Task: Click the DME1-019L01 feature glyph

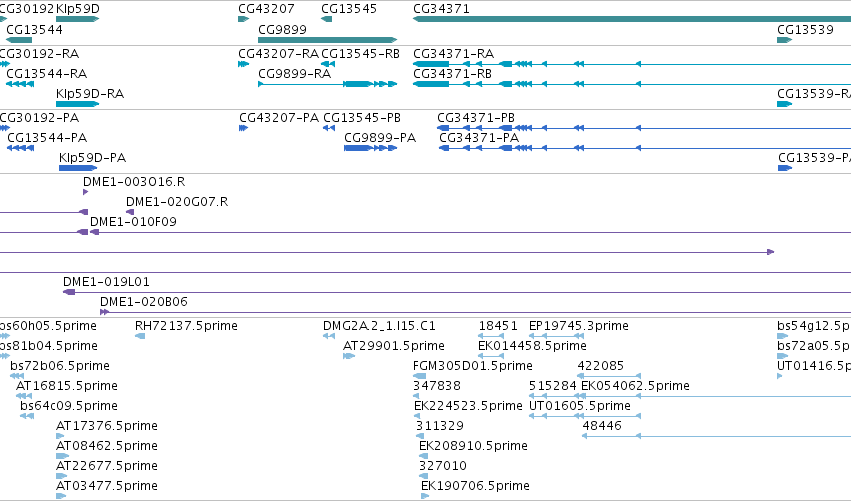Action: tap(69, 292)
